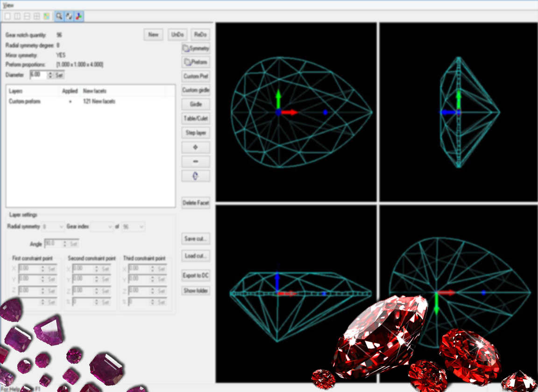Viewport: 538px width, 392px height.
Task: Choose the four-pane grid view layout
Action: point(37,16)
